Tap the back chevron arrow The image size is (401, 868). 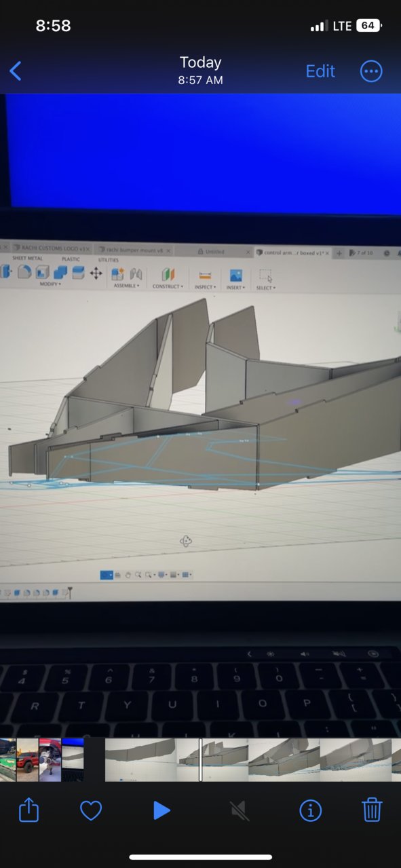(16, 71)
